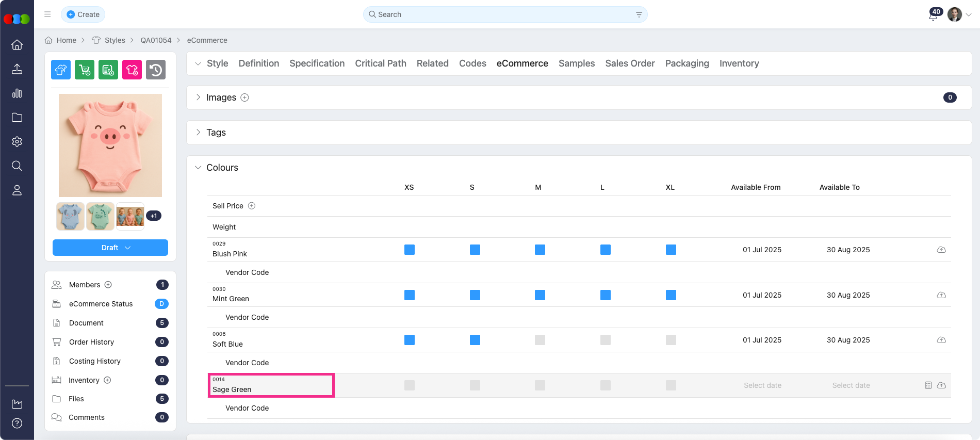Screen dimensions: 980x440
Task: Go to Styles in the breadcrumb
Action: point(115,40)
